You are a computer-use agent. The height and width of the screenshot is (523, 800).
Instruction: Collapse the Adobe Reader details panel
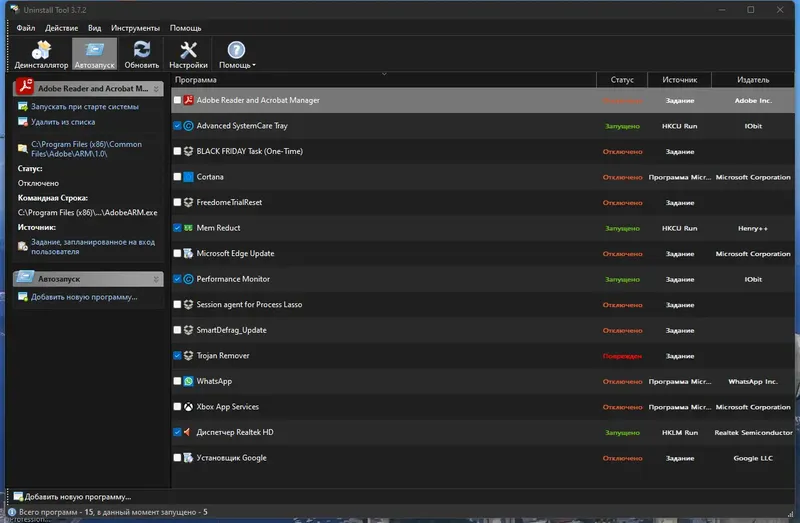pos(156,89)
